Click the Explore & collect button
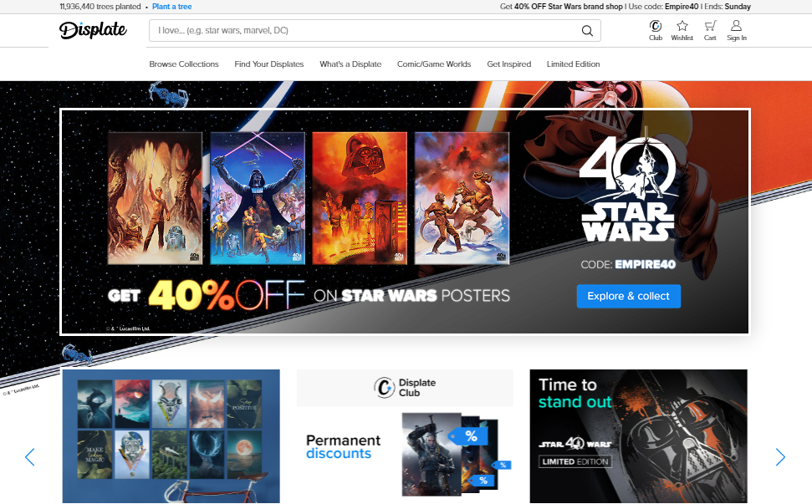This screenshot has width=812, height=504. pos(628,297)
